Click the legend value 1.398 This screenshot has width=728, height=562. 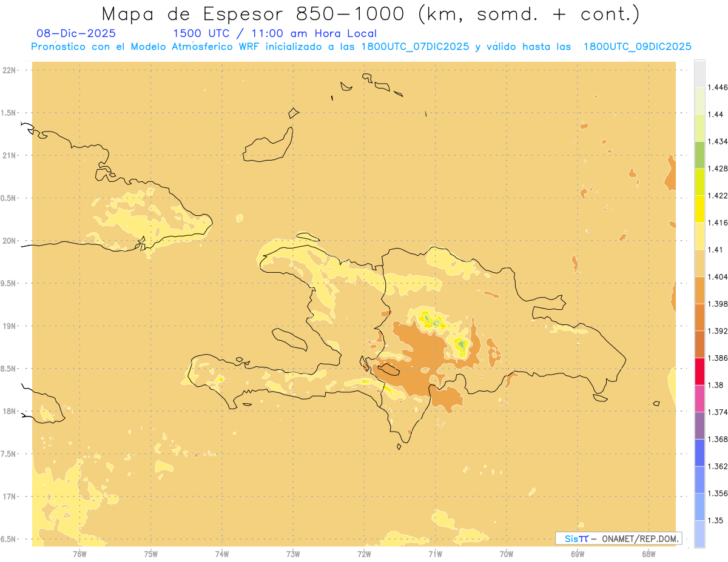(x=719, y=304)
